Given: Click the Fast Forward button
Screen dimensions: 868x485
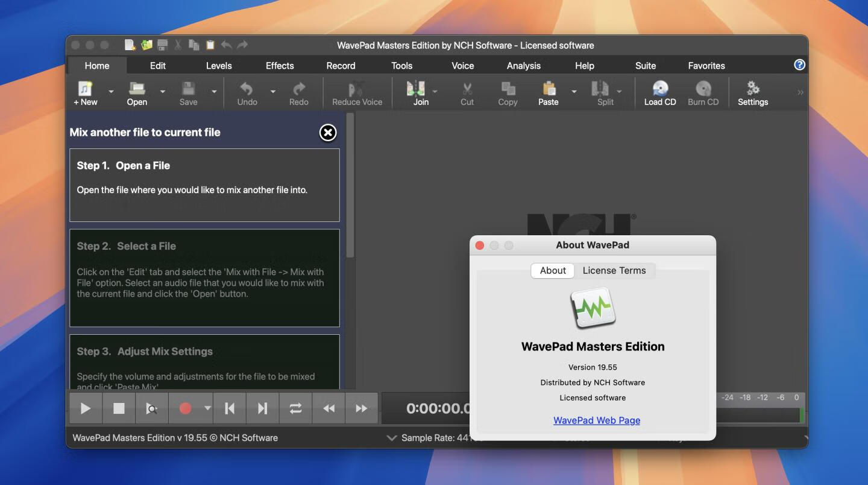Looking at the screenshot, I should [x=361, y=408].
